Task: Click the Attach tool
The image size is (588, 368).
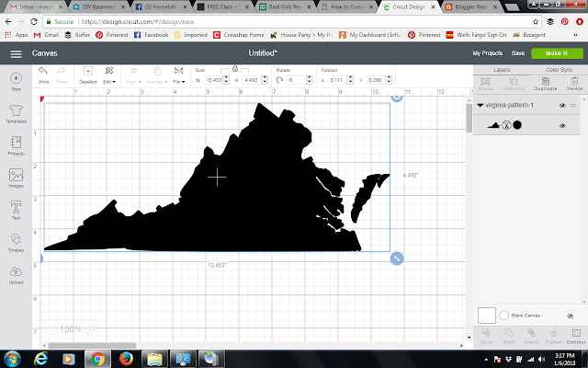Action: 531,336
